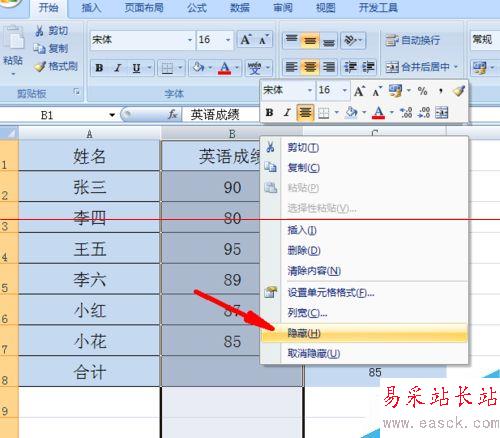
Task: Click the ribbon font color A
Action: (x=225, y=68)
